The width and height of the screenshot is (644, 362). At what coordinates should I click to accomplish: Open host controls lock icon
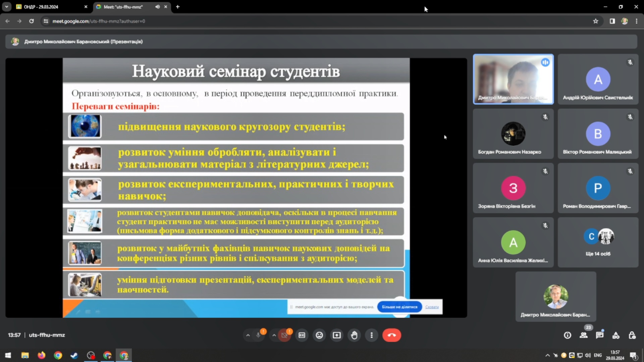click(632, 335)
